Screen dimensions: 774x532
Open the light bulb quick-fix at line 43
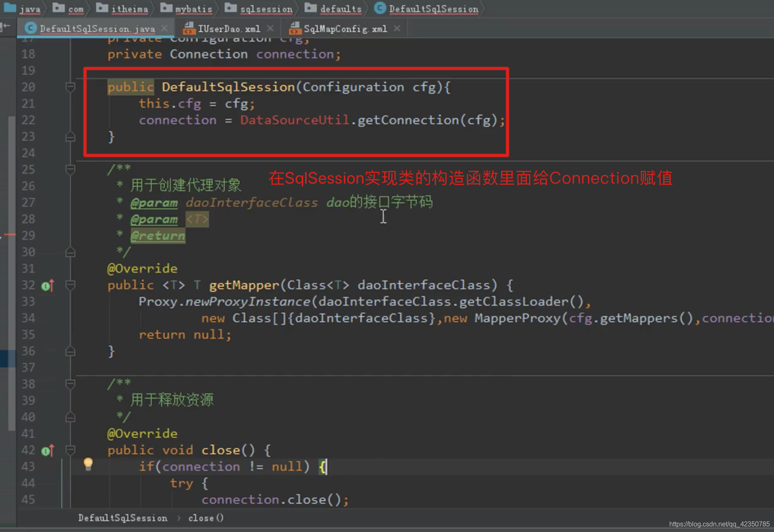[x=88, y=464]
